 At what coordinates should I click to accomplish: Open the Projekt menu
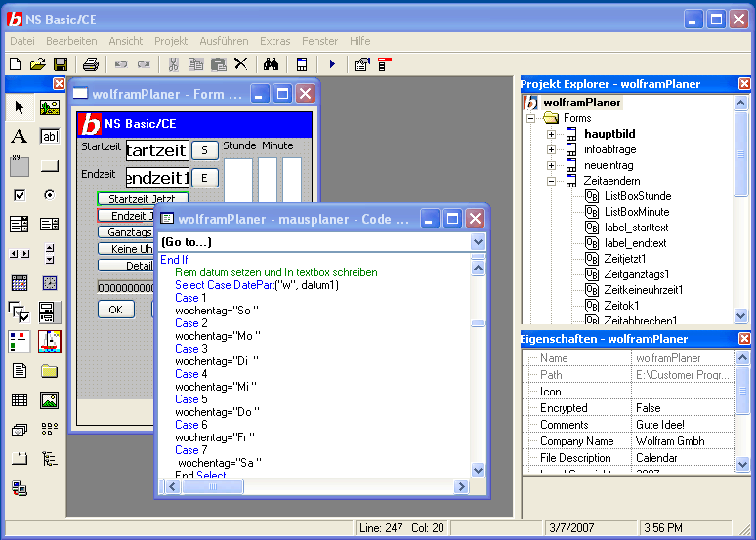(x=171, y=41)
